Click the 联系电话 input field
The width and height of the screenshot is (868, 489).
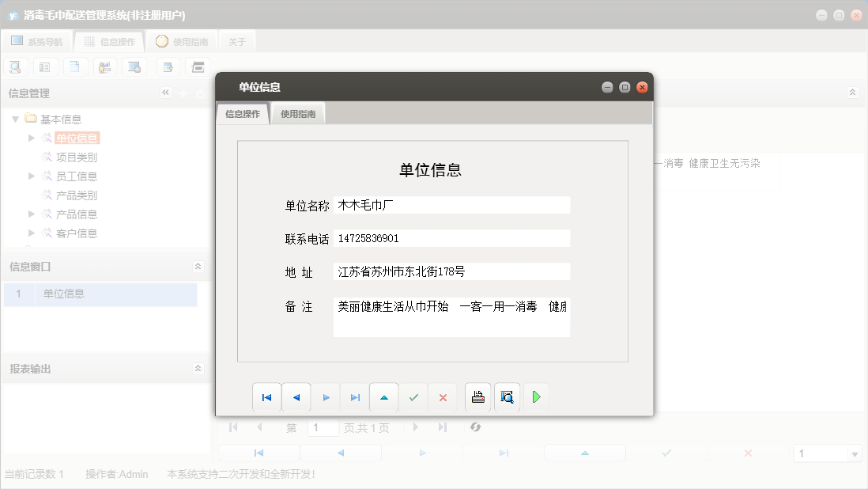click(451, 237)
